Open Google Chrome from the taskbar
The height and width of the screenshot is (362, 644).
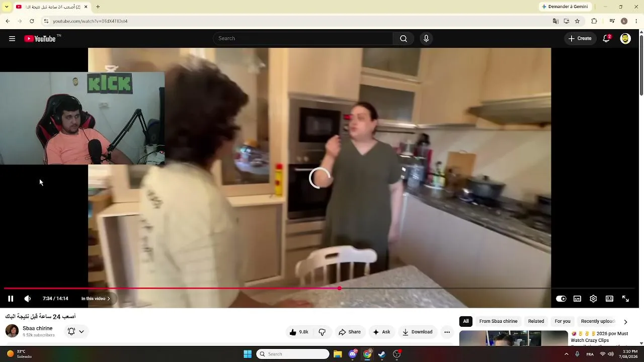click(367, 354)
